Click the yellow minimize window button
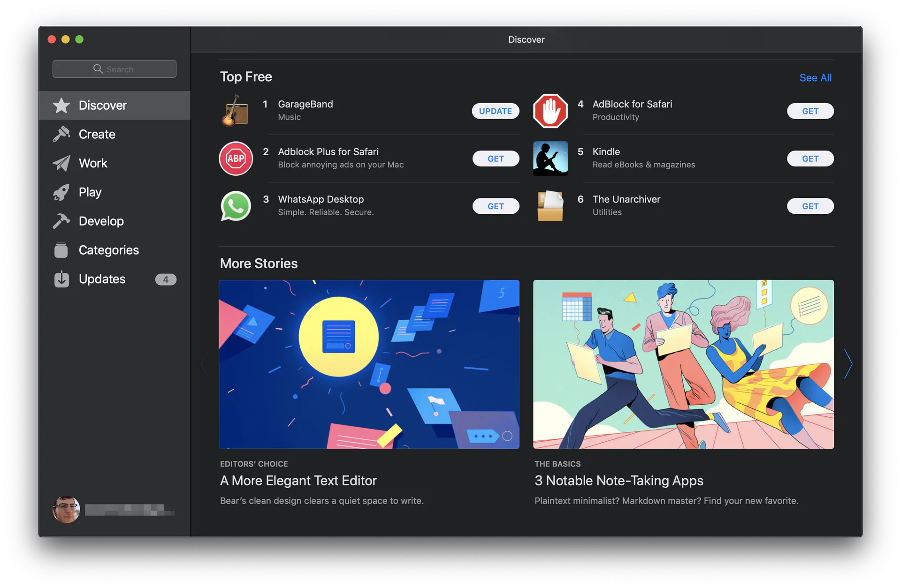Viewport: 901px width, 588px height. click(66, 39)
